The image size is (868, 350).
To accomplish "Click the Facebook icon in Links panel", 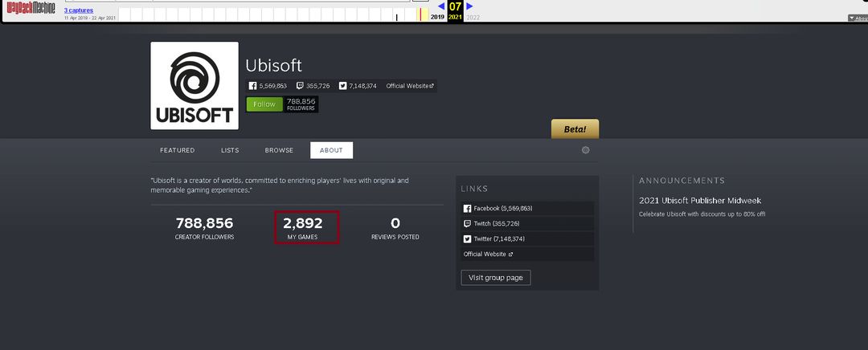I will tap(467, 209).
